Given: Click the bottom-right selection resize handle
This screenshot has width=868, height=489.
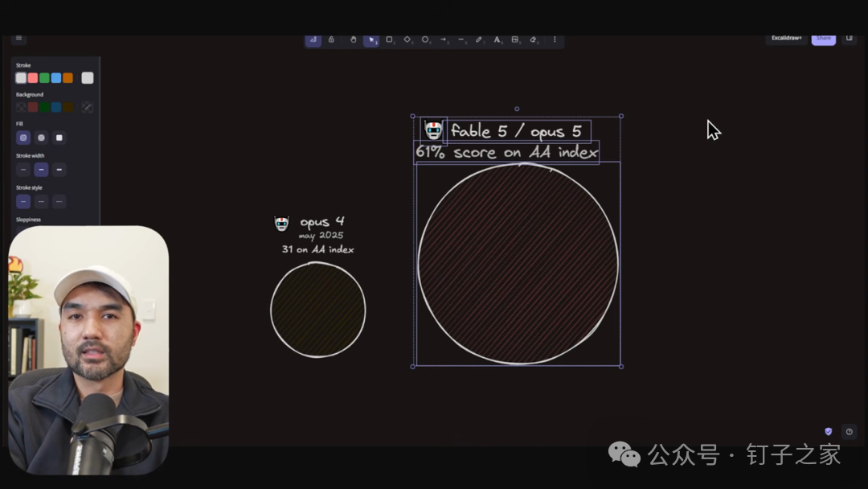Looking at the screenshot, I should pyautogui.click(x=621, y=367).
